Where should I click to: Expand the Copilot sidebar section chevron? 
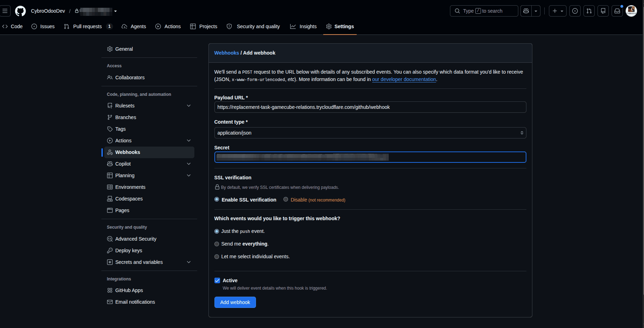pyautogui.click(x=189, y=164)
